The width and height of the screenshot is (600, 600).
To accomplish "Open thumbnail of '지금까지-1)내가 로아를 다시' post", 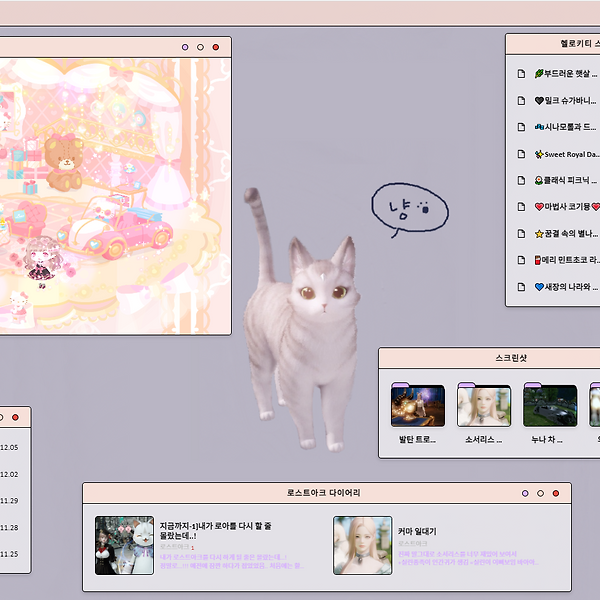I will pos(124,545).
